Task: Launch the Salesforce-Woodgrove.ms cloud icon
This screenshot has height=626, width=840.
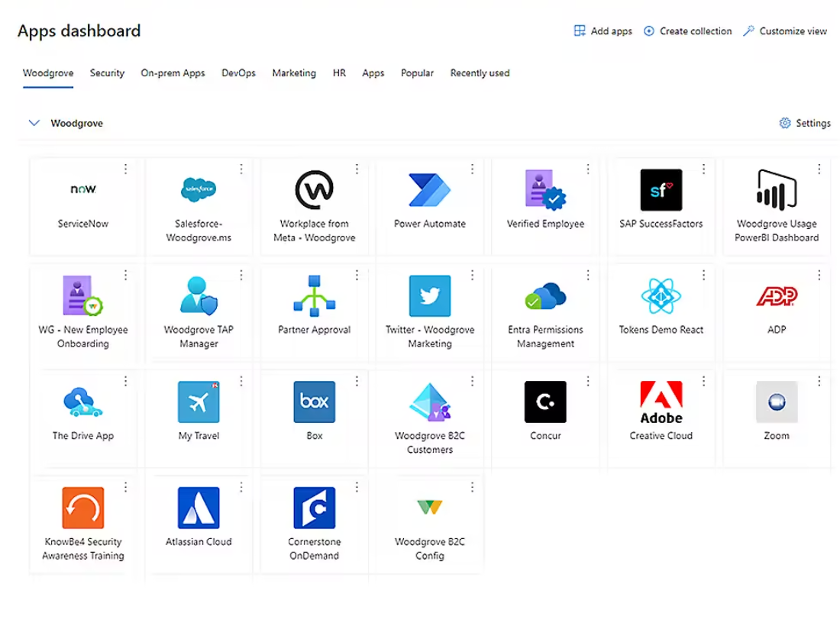Action: coord(199,189)
